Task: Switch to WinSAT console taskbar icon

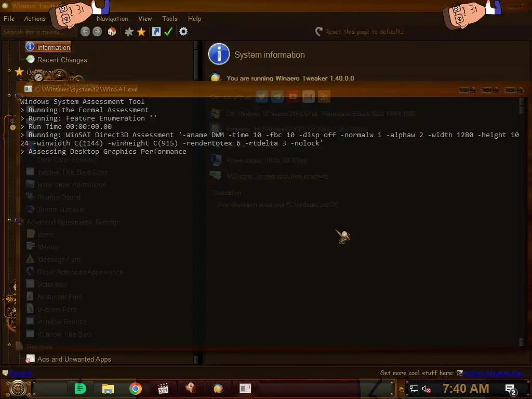Action: pyautogui.click(x=245, y=389)
